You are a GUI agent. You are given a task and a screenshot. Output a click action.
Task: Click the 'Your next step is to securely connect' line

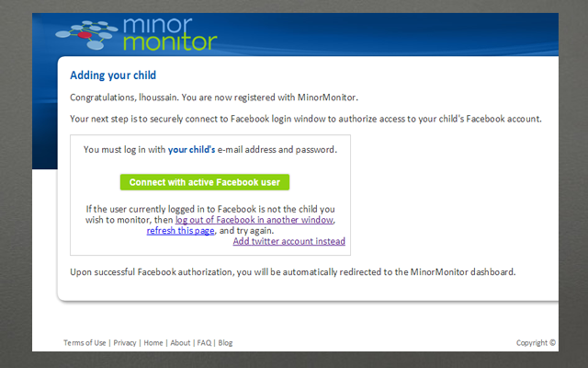click(306, 119)
